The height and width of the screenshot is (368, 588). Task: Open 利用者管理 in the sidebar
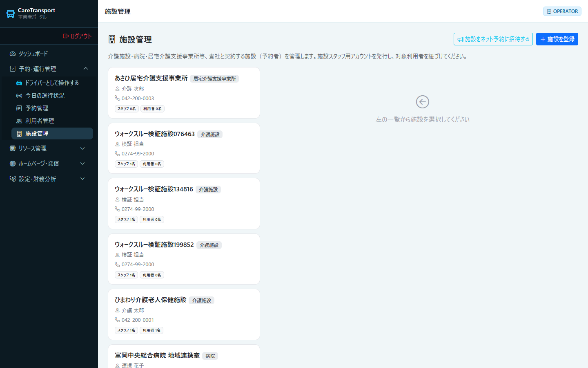point(52,121)
